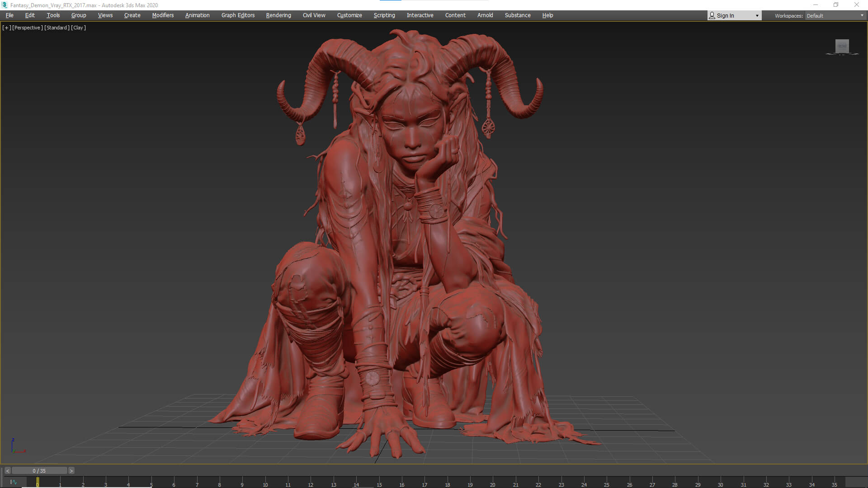Open the Help menu
Screen dimensions: 868x488
pos(547,15)
